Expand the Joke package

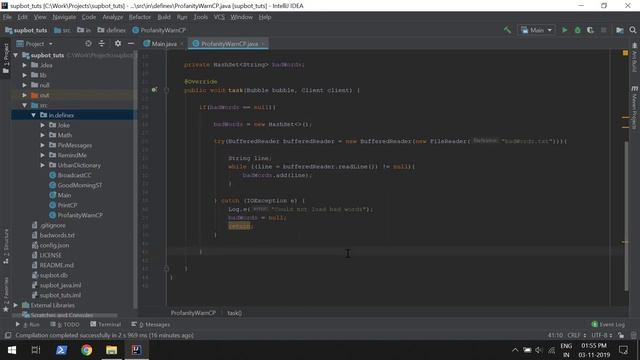(x=42, y=125)
